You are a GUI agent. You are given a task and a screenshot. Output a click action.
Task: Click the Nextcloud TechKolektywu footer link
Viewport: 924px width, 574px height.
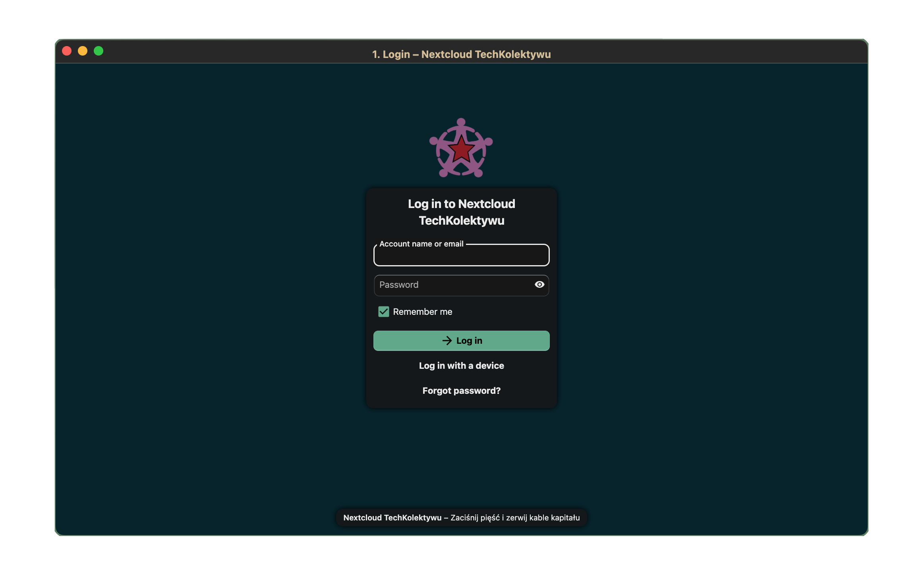[x=392, y=518]
